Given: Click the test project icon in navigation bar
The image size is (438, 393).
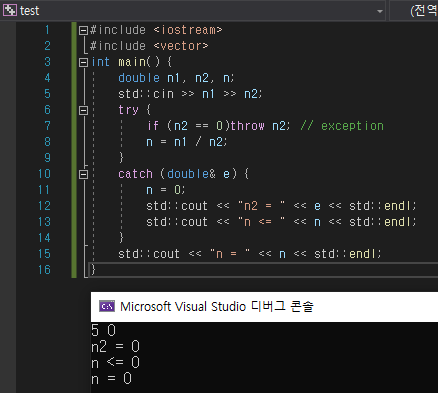Looking at the screenshot, I should coord(10,10).
